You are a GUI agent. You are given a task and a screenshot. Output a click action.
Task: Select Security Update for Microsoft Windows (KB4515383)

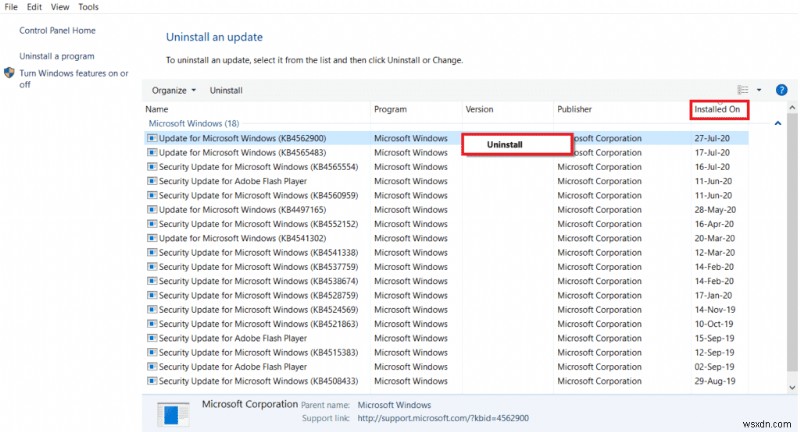(259, 352)
